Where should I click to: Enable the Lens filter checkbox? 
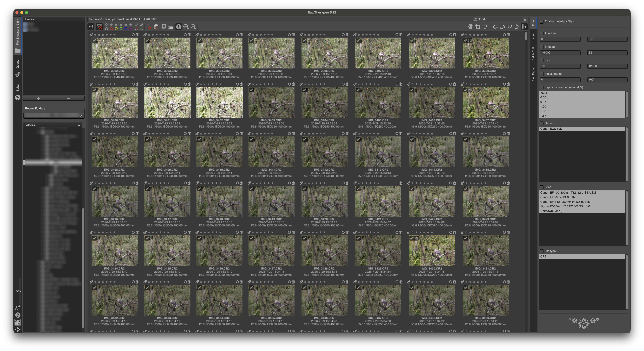tap(541, 187)
